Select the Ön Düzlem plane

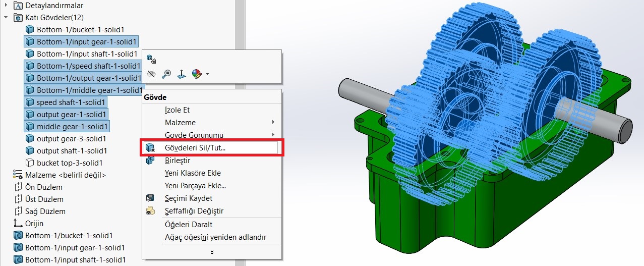pos(44,187)
